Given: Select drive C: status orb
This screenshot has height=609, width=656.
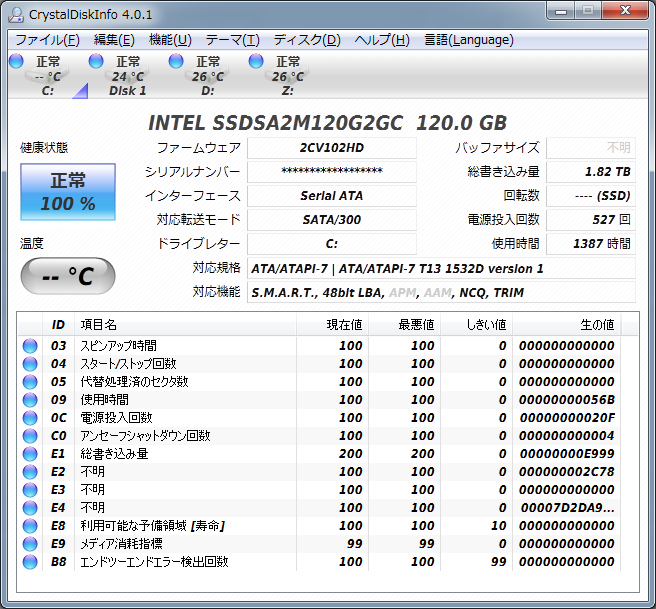Looking at the screenshot, I should pyautogui.click(x=16, y=62).
